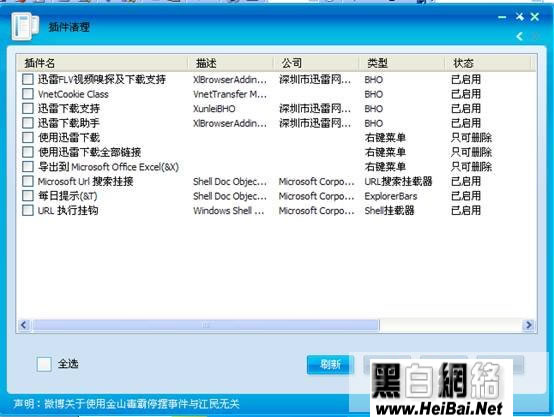Click 深圳市迅雷网... company in 迅雷下载支持 row
The width and height of the screenshot is (554, 417).
[315, 108]
